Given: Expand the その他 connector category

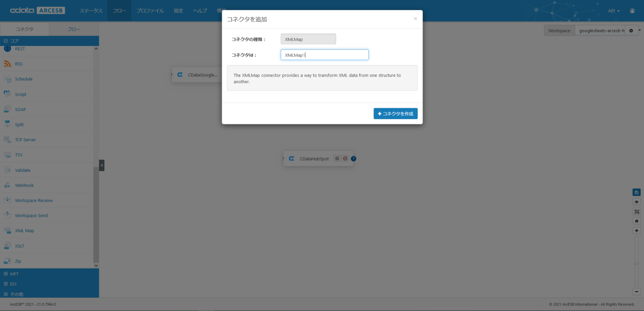Looking at the screenshot, I should (x=49, y=294).
